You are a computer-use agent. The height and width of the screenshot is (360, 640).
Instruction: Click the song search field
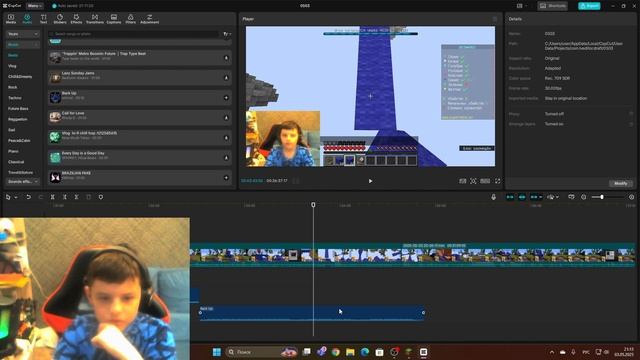tap(134, 34)
